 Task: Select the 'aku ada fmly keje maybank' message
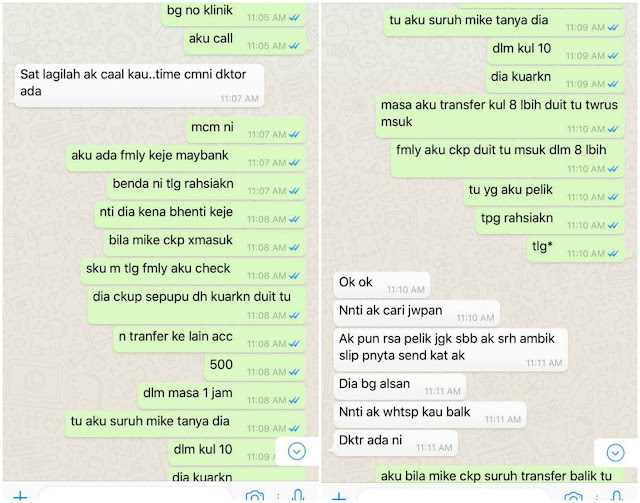click(186, 158)
